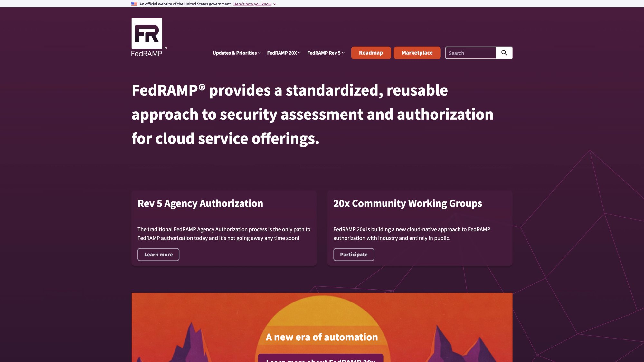The height and width of the screenshot is (362, 644).
Task: Select Roadmap in the navigation
Action: pos(371,53)
